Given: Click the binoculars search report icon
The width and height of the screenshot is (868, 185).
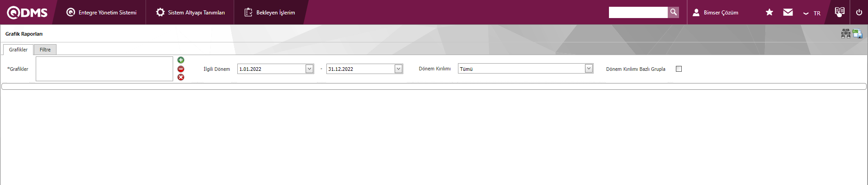Looking at the screenshot, I should (845, 34).
